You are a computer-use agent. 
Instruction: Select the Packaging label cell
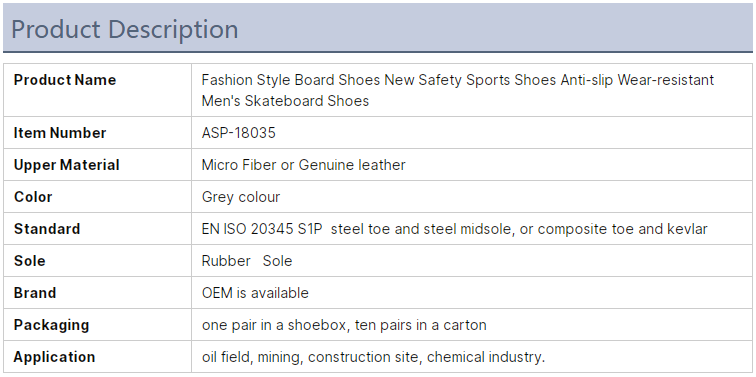[x=97, y=324]
